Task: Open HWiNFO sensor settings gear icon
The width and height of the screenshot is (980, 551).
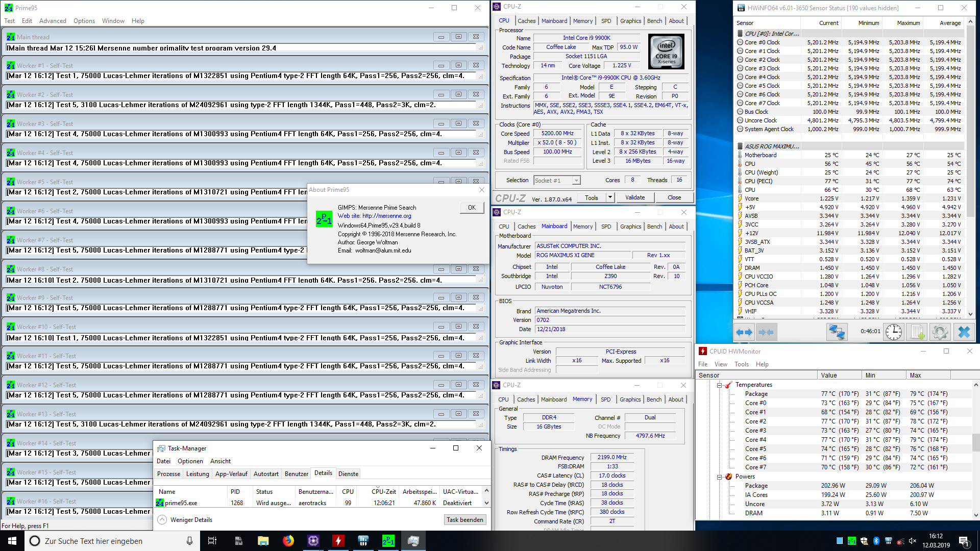Action: coord(940,332)
